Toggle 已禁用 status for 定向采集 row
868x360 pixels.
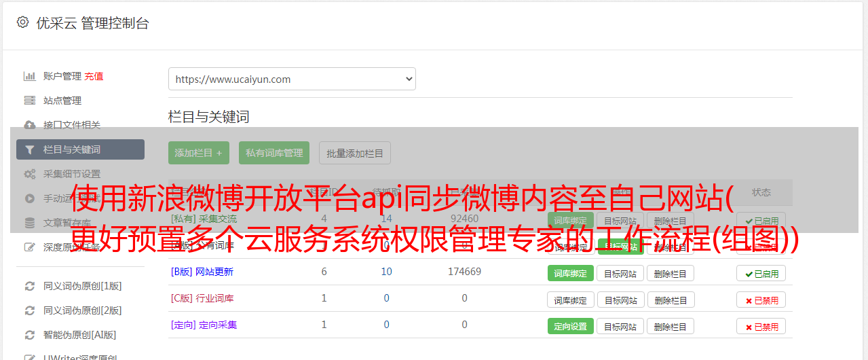tap(761, 326)
